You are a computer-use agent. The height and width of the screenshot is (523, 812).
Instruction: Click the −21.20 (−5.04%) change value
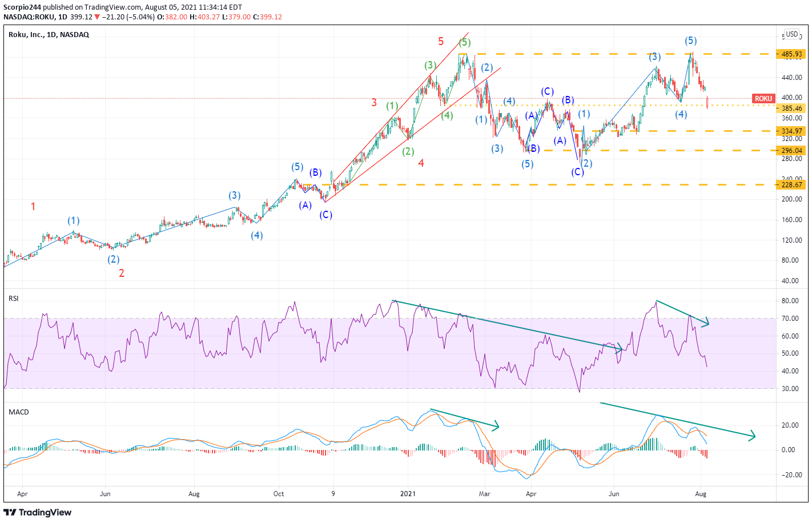tap(128, 17)
